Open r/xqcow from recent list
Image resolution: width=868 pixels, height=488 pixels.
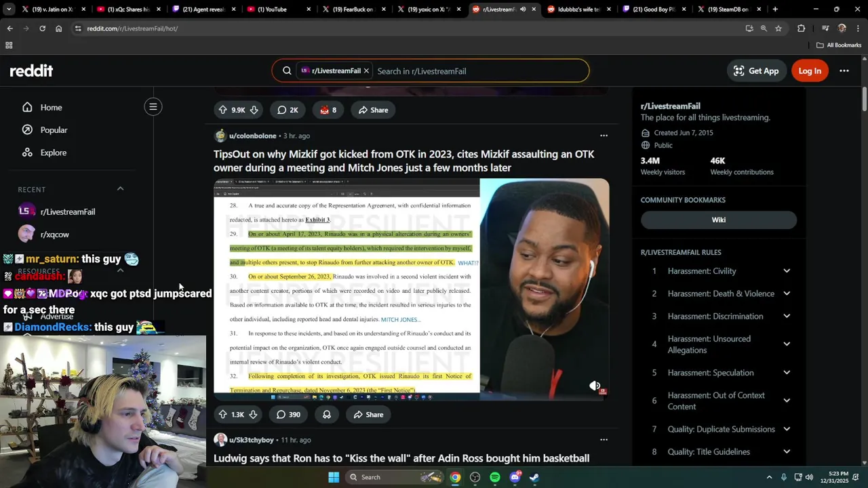(x=55, y=235)
